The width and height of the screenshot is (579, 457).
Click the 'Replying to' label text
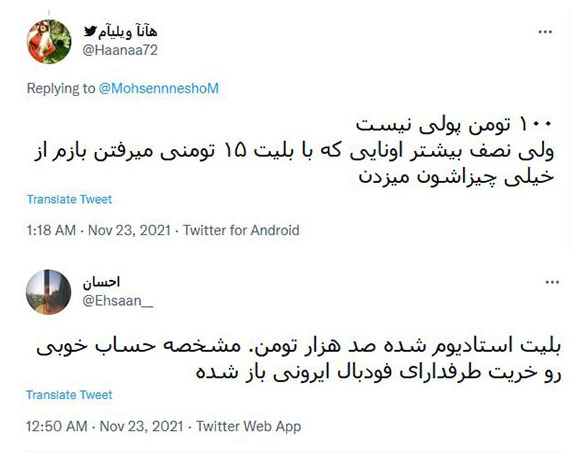61,89
